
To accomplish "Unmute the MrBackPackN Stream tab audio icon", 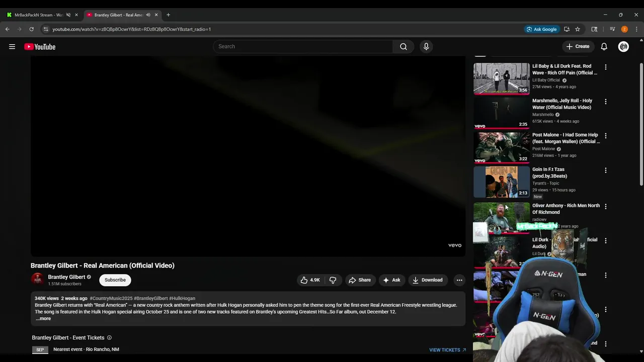I will 68,15.
